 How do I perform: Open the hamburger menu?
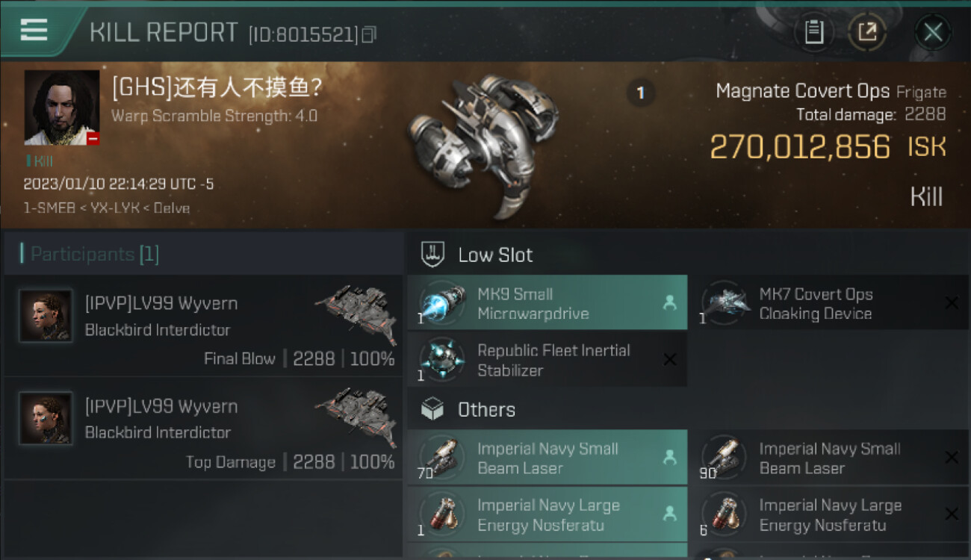pyautogui.click(x=34, y=30)
